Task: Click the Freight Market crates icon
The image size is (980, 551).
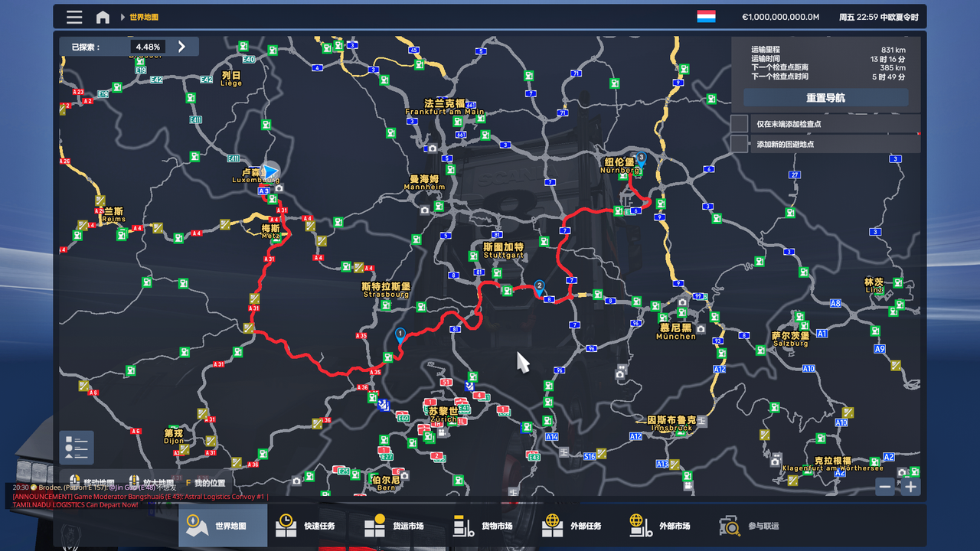Action: 375,526
